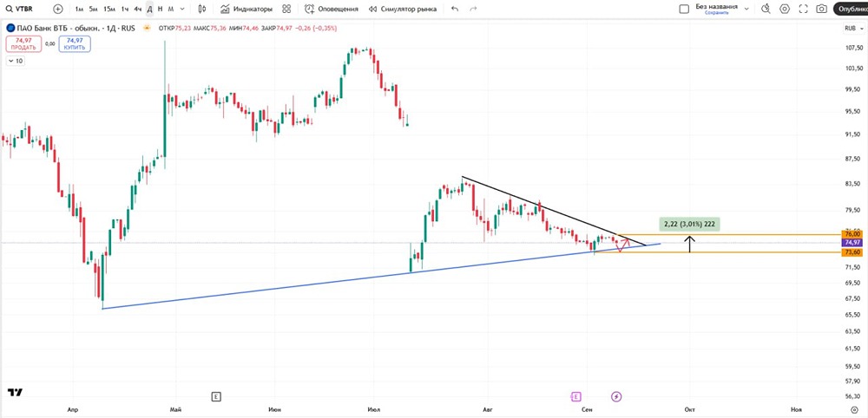This screenshot has width=868, height=418.
Task: Select the 15м timeframe
Action: (x=109, y=9)
